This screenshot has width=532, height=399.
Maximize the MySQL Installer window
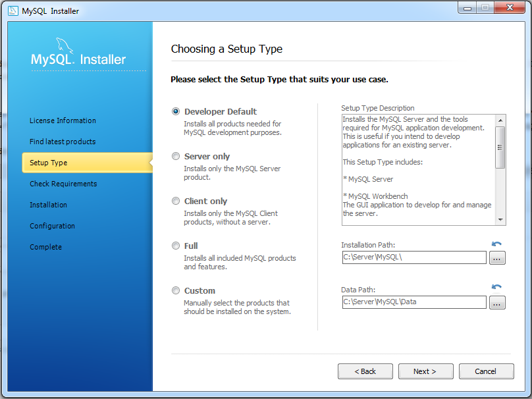click(x=485, y=7)
